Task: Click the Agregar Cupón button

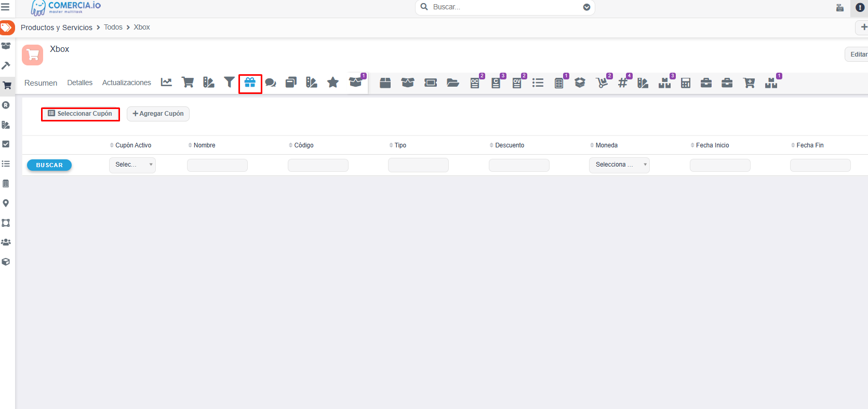Action: (x=158, y=114)
